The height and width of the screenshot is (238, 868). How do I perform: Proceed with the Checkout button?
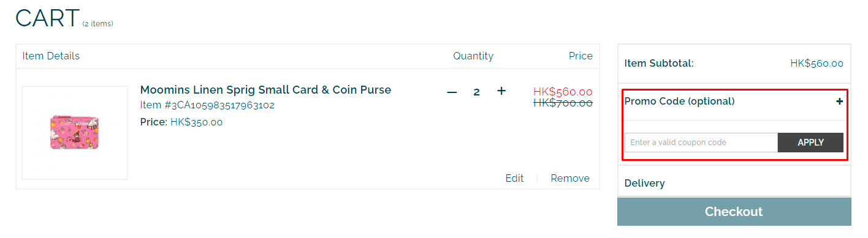tap(734, 212)
